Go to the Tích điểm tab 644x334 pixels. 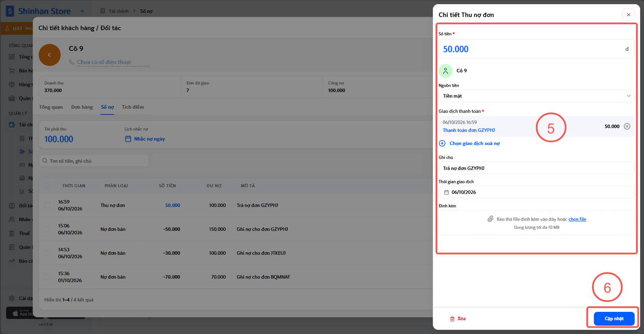[x=133, y=107]
